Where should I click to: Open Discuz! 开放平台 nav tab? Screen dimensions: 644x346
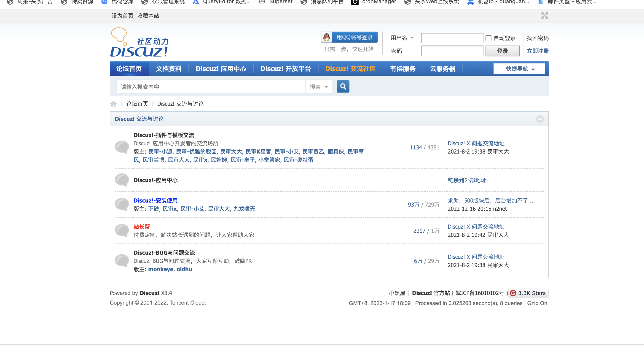coord(286,69)
